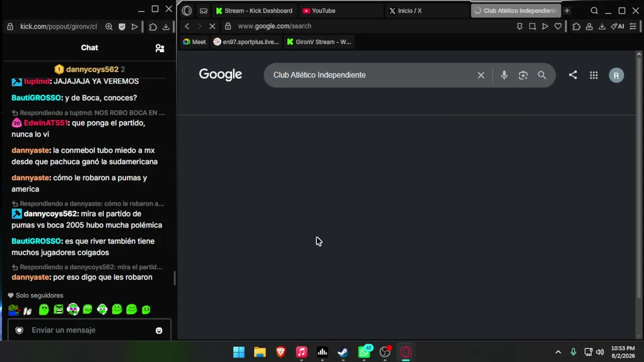Click pinned dannycoys562 gift header
This screenshot has width=644, height=362.
pos(90,69)
